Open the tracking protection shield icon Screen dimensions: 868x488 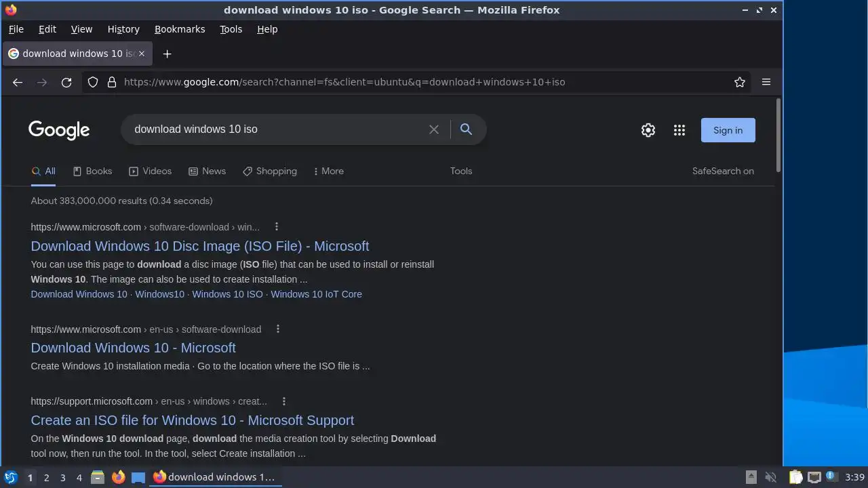[93, 82]
